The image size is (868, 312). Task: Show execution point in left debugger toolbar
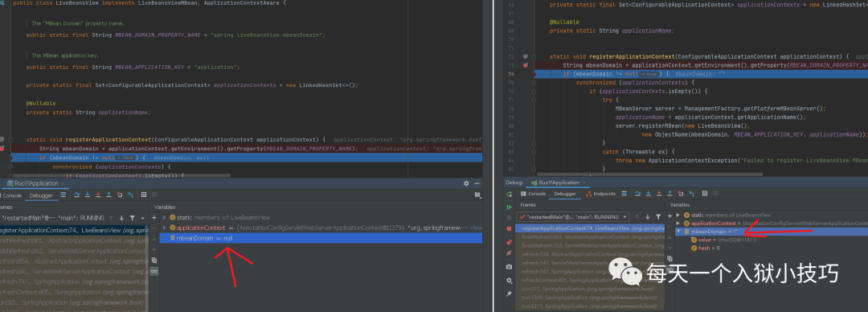point(63,195)
